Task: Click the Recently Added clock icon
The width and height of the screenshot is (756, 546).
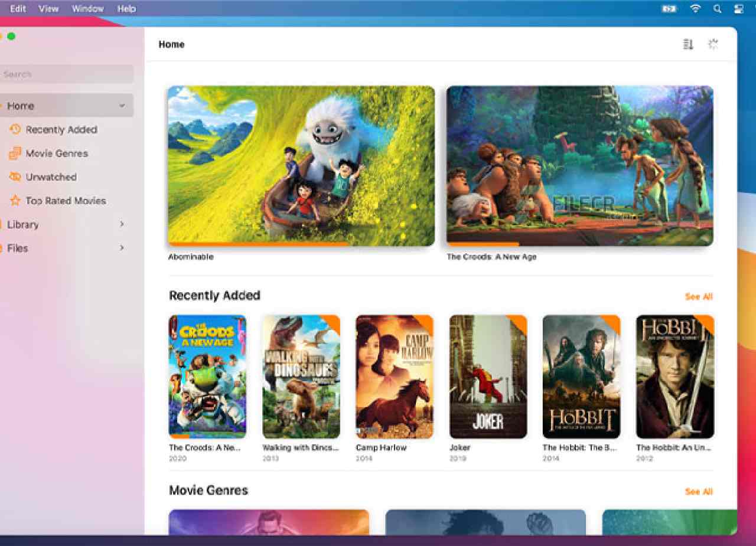Action: [15, 129]
